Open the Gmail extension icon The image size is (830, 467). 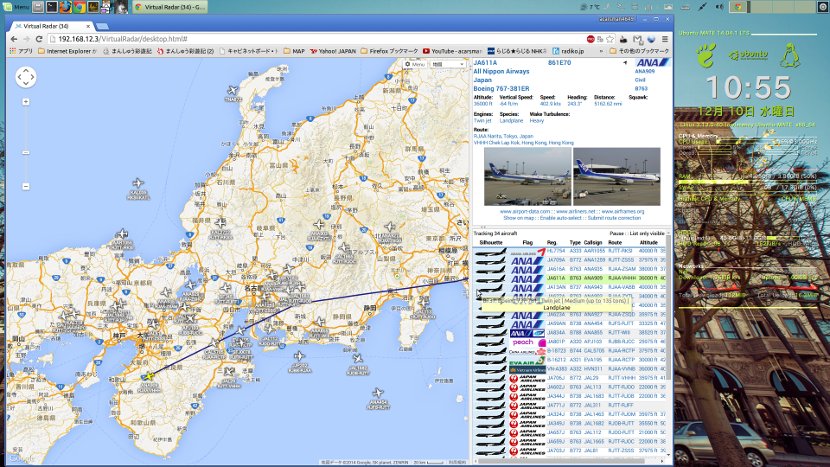coord(637,39)
